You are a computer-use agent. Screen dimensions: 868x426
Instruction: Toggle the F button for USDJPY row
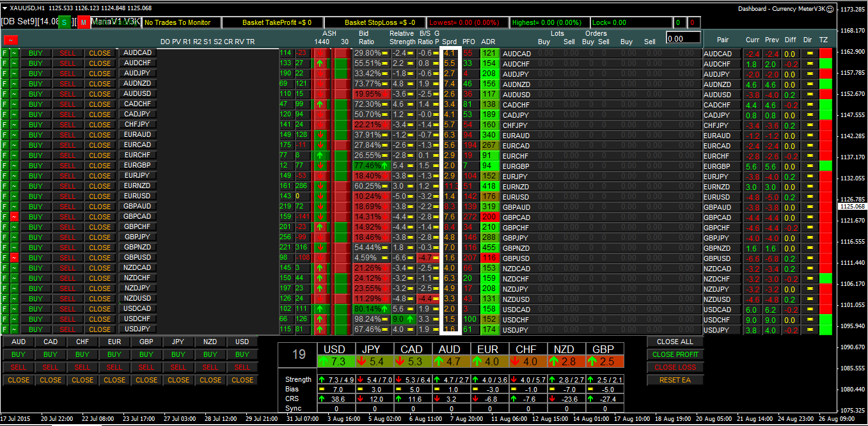pyautogui.click(x=5, y=329)
